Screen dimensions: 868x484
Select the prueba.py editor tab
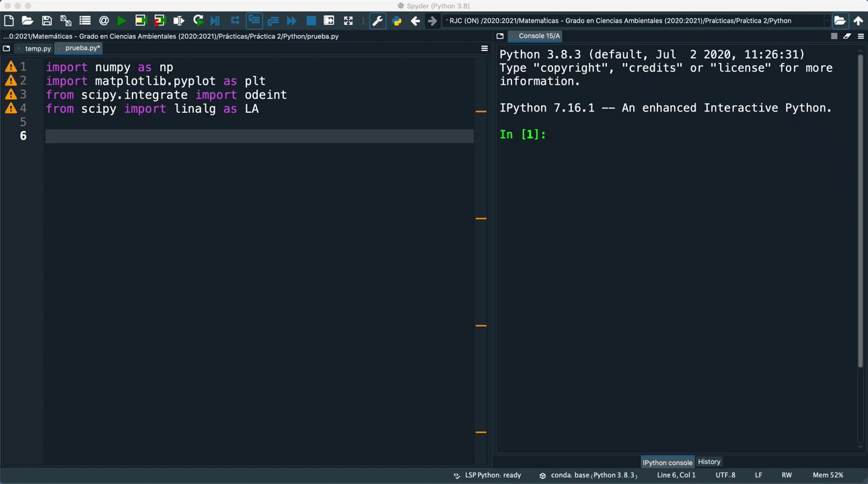[83, 48]
